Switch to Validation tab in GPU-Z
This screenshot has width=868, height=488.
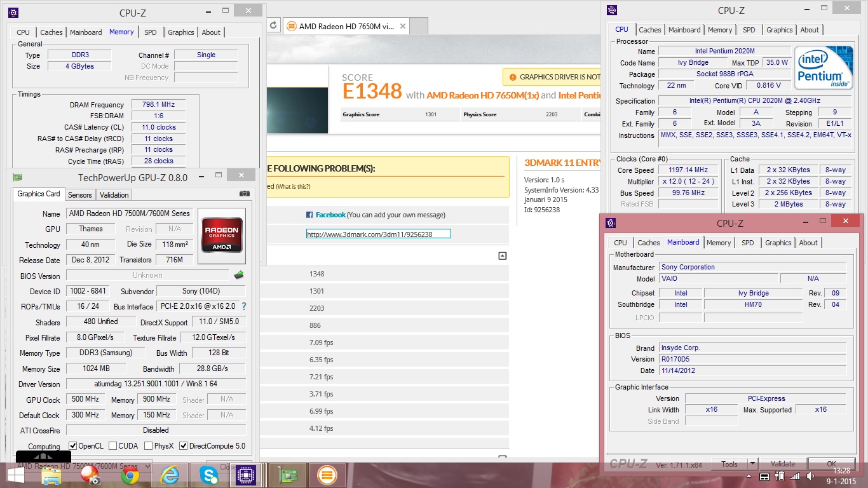coord(114,194)
